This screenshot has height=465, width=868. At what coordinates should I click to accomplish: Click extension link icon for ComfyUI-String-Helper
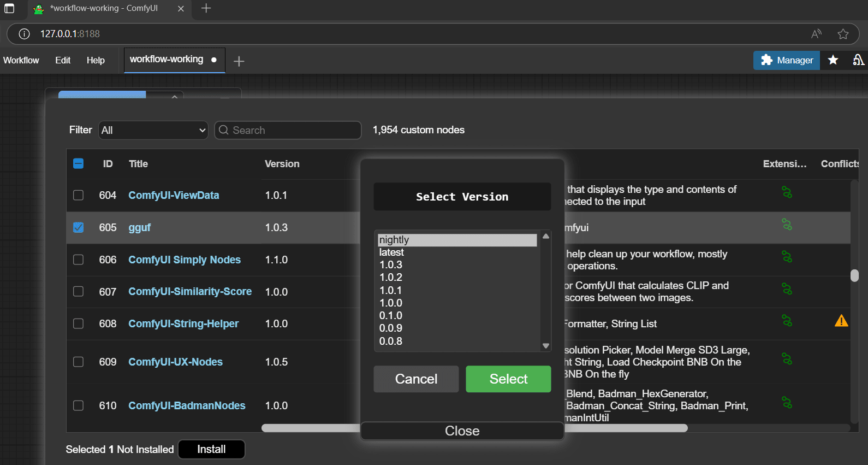[787, 321]
